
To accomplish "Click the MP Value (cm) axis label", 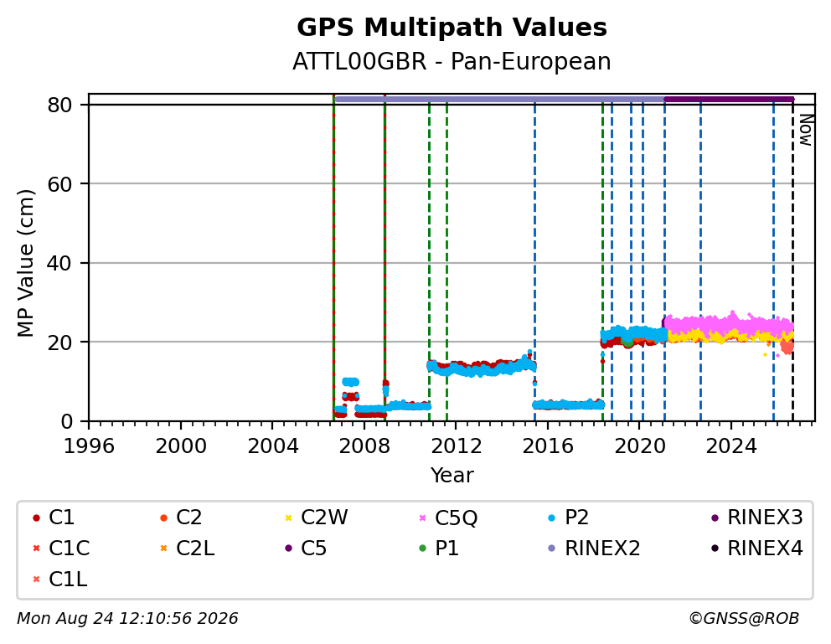I will pyautogui.click(x=25, y=263).
